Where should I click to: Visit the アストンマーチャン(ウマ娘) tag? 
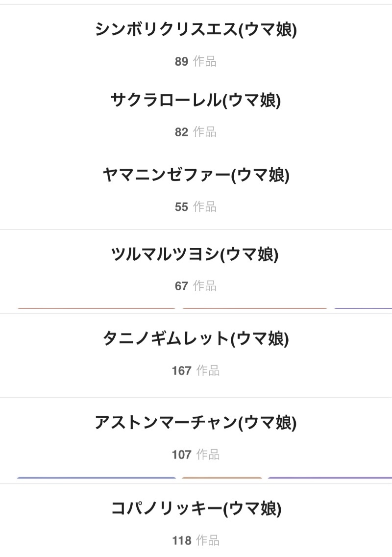tap(196, 423)
